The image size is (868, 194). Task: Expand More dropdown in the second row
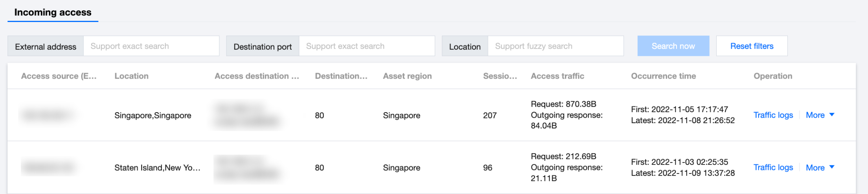[x=820, y=168]
